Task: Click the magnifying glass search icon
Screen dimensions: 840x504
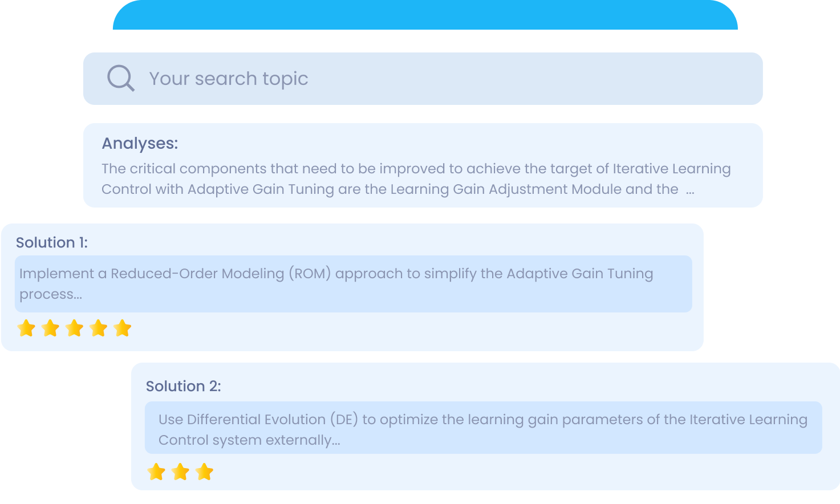Action: click(121, 78)
